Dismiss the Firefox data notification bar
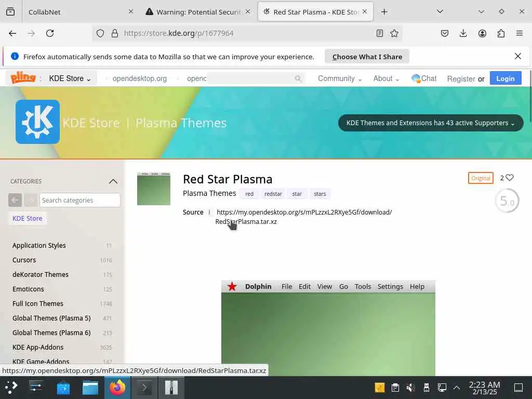Viewport: 532px width, 399px height. (x=518, y=56)
